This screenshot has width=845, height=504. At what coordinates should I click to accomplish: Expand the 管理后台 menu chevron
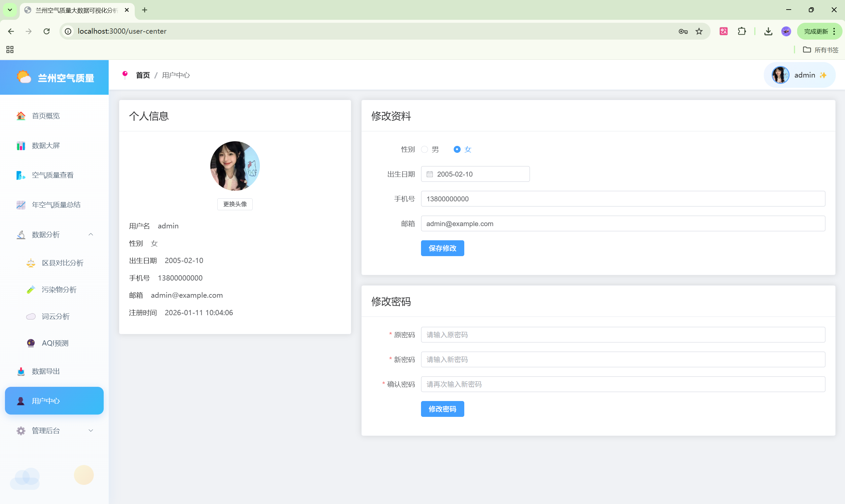pyautogui.click(x=91, y=430)
